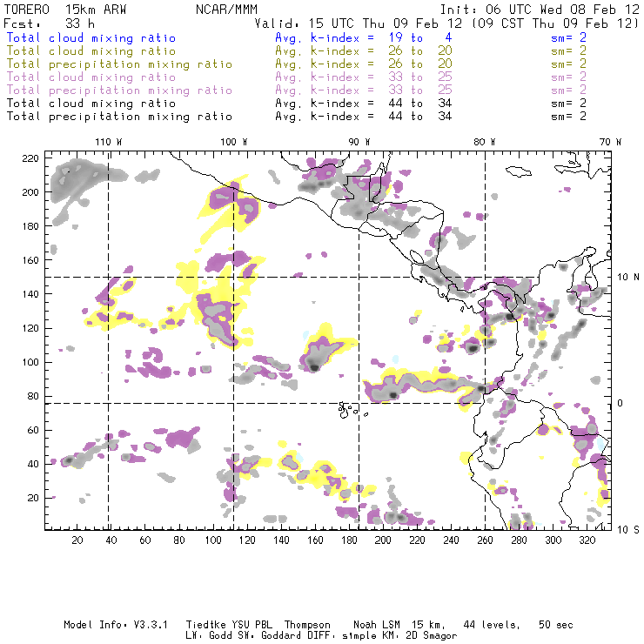Click the "140" tick on the vertical axis

coord(30,294)
